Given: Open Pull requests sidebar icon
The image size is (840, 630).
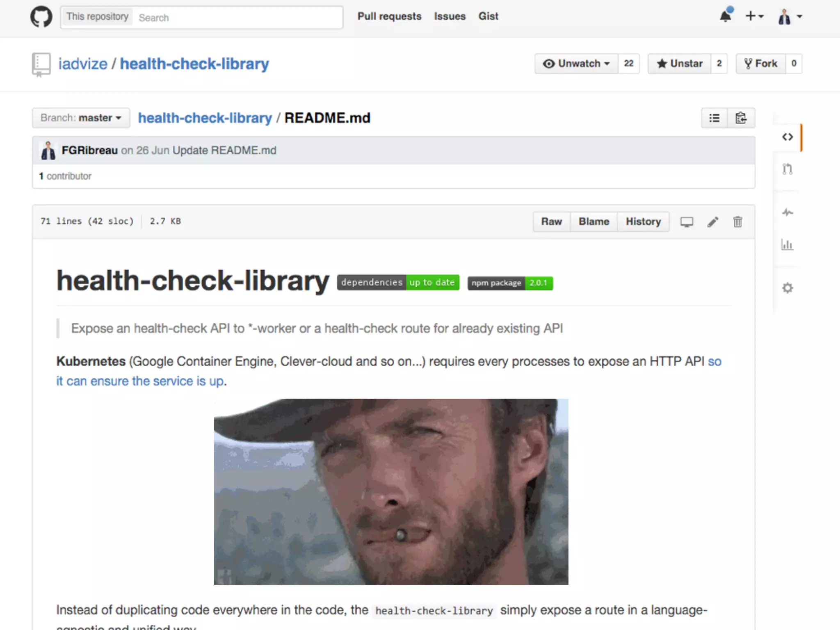Looking at the screenshot, I should pyautogui.click(x=787, y=169).
